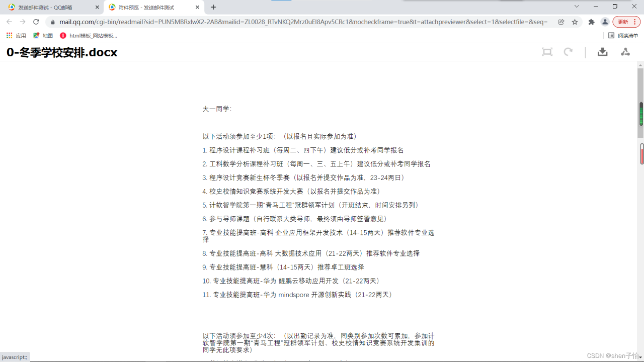The height and width of the screenshot is (362, 644).
Task: Open the browser tab search chevron
Action: pos(576,7)
